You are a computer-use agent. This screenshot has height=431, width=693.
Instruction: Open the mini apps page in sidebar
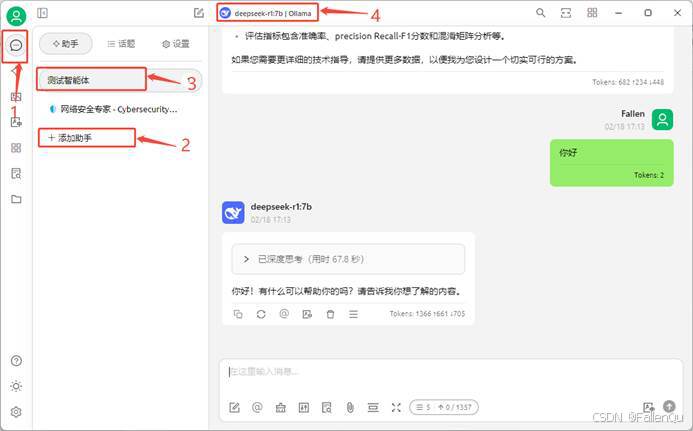16,148
